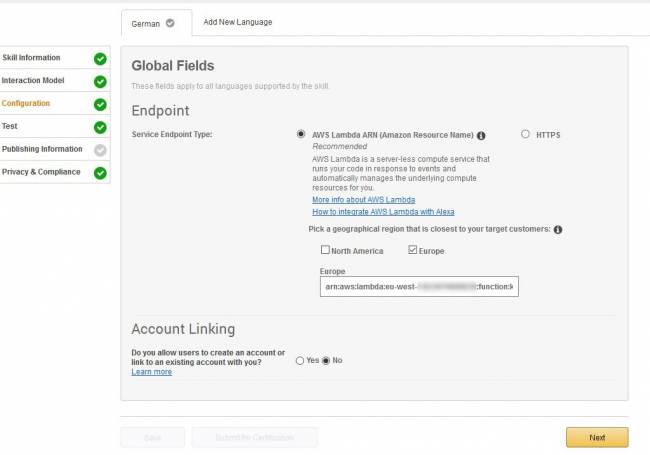Screen dimensions: 650x455
Task: Click the gray checkmark beside Publishing Information
Action: pyautogui.click(x=100, y=150)
